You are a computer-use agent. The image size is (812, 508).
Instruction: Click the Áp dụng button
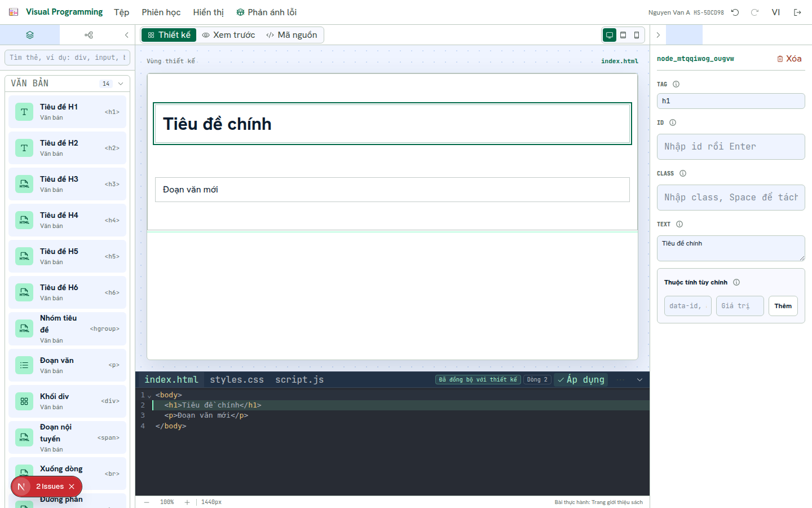coord(581,380)
